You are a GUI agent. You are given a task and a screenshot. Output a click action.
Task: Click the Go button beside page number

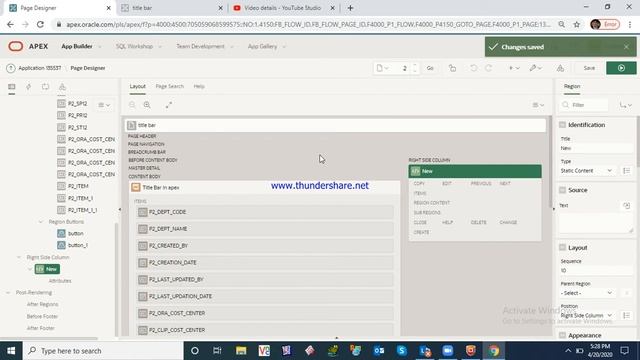coord(430,68)
